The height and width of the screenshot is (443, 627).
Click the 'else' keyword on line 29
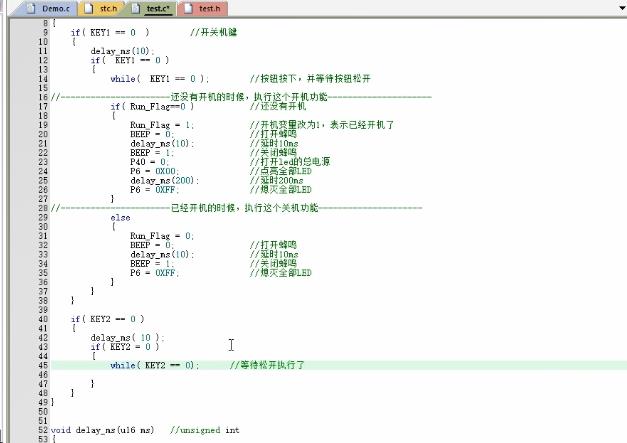coord(120,218)
